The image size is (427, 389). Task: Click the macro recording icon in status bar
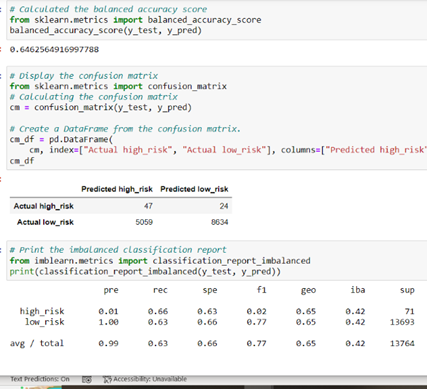[x=87, y=379]
